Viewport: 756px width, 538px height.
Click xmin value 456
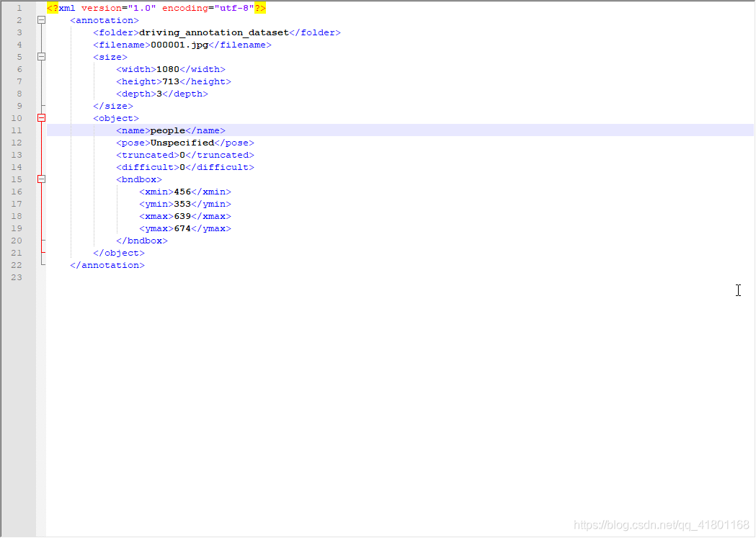[182, 192]
